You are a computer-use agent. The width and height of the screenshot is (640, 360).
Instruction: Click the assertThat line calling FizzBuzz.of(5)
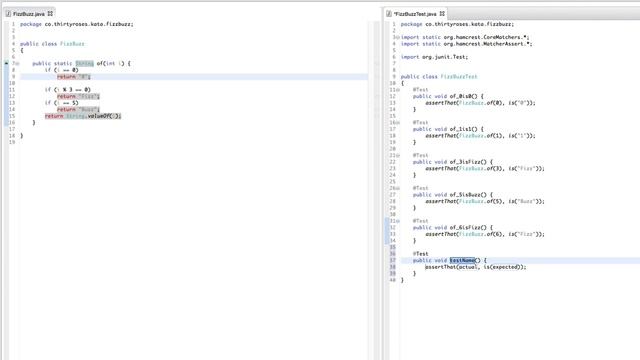click(x=485, y=201)
